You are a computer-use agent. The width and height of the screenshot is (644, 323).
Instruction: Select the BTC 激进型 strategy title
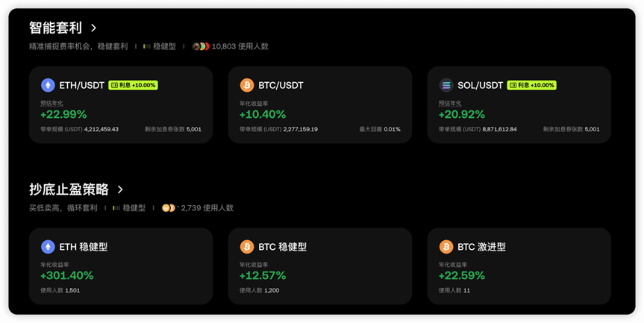[x=481, y=247]
